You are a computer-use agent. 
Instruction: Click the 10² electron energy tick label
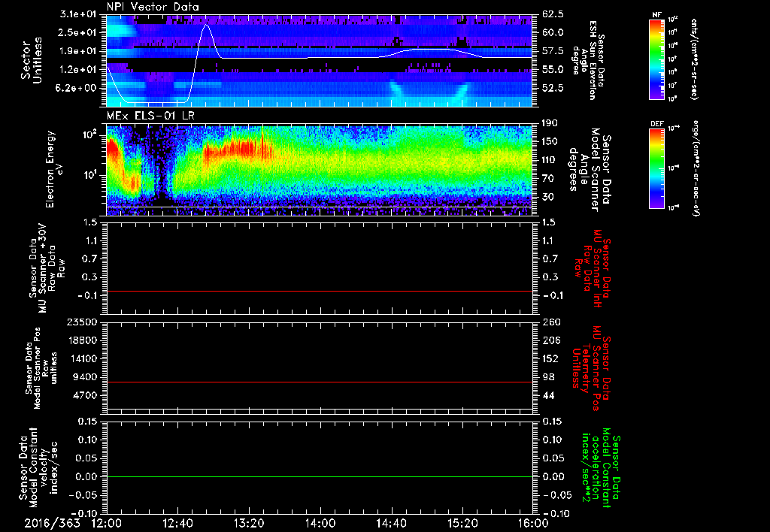tap(89, 134)
